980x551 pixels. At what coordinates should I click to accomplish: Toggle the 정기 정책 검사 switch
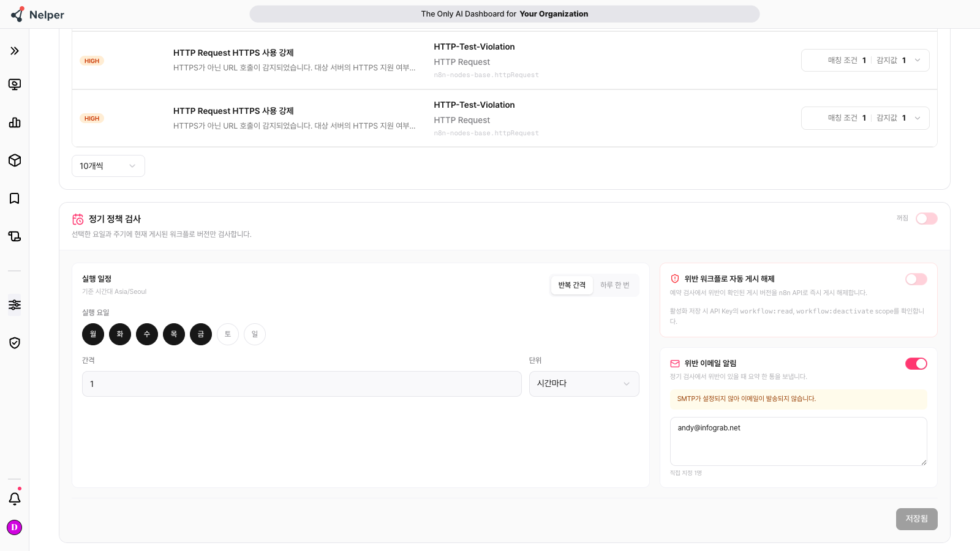[926, 219]
